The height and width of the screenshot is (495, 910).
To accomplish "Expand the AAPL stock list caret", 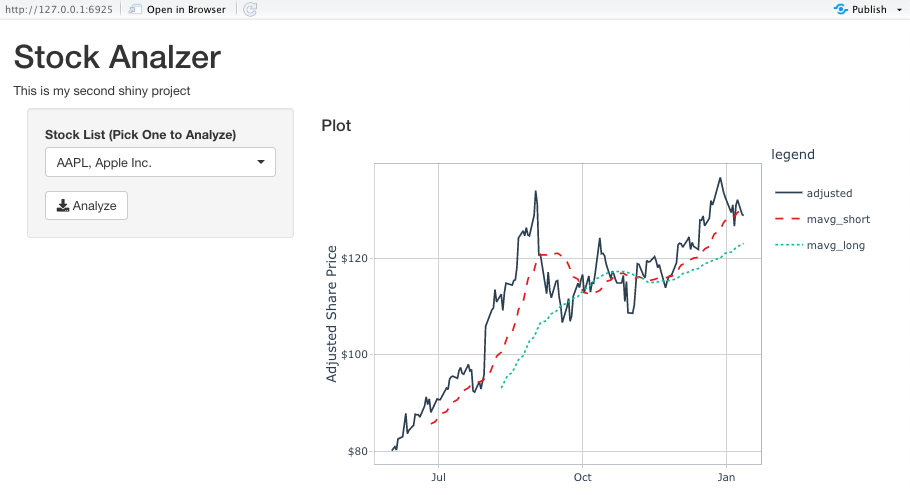I will click(261, 162).
